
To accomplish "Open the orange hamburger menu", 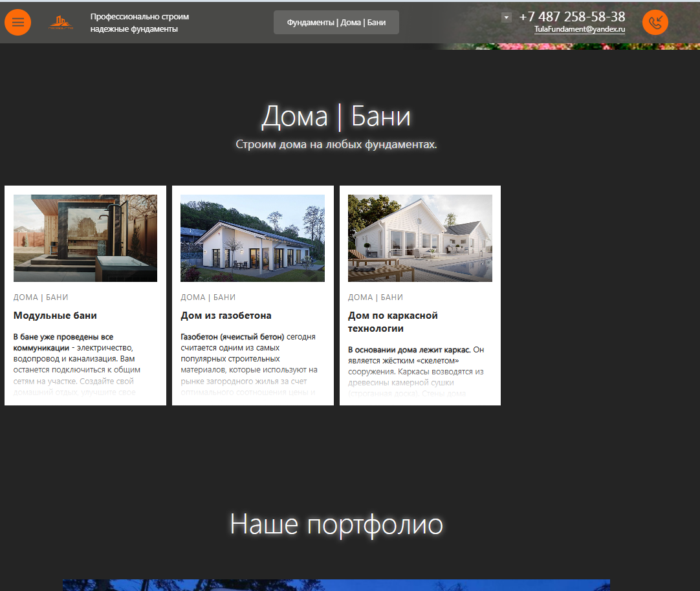I will (x=17, y=23).
